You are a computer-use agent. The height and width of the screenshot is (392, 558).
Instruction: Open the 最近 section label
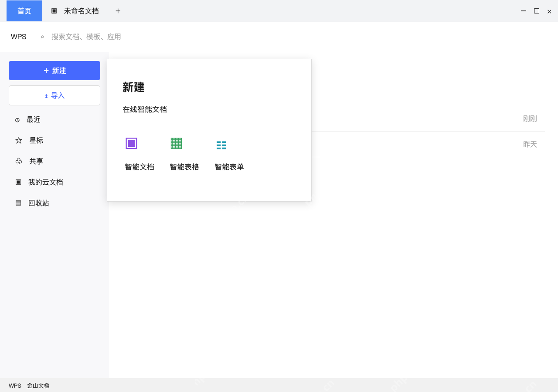(34, 119)
